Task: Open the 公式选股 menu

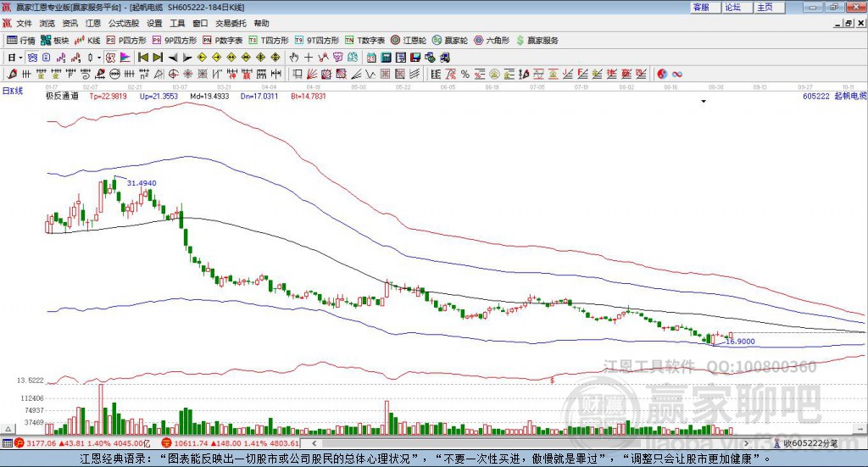Action: (x=124, y=23)
